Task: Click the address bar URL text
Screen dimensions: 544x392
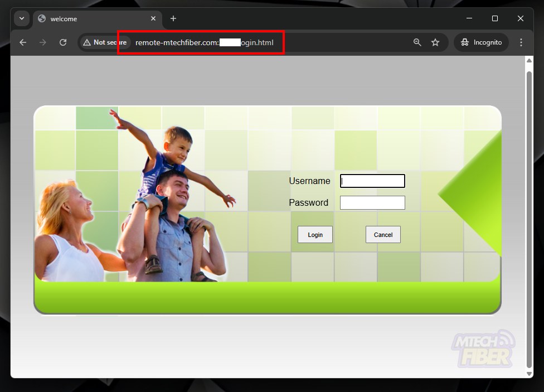Action: point(204,42)
